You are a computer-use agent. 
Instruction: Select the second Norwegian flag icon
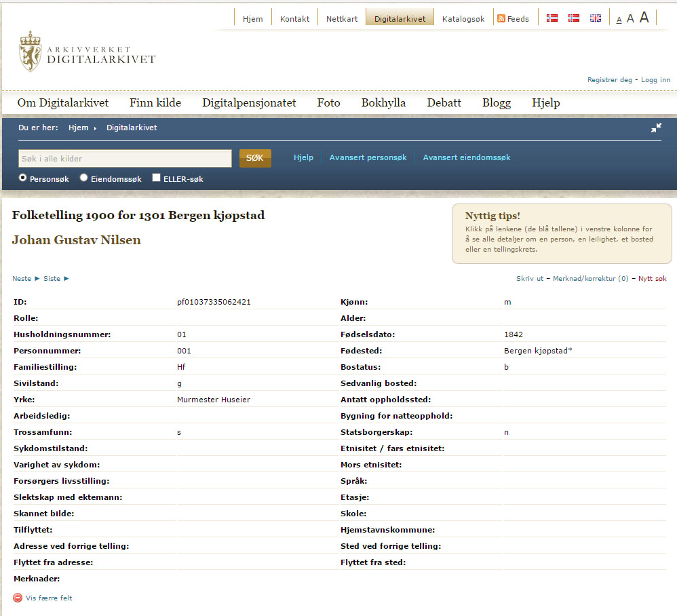[x=574, y=18]
